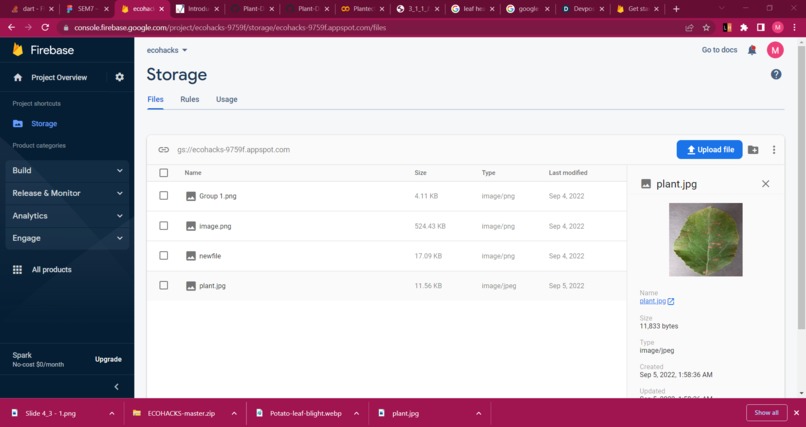This screenshot has width=806, height=427.
Task: Close the downloads bar
Action: point(796,413)
